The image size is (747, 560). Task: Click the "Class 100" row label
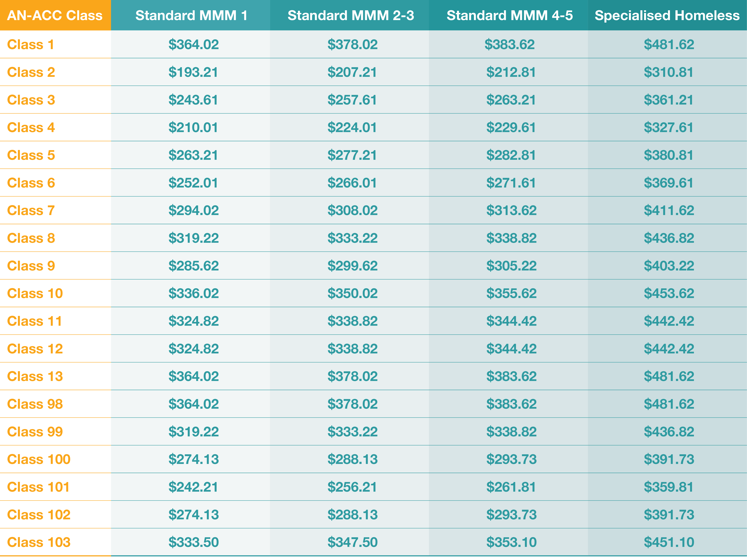click(x=39, y=459)
